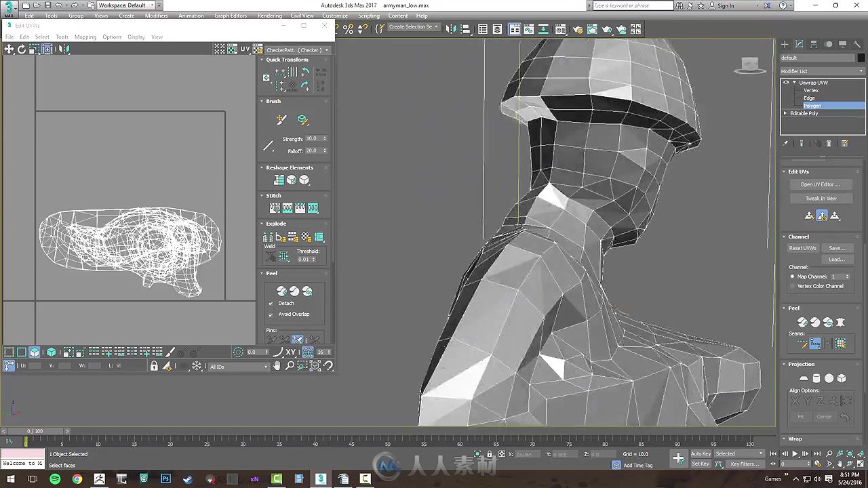Select the Map Channel radio button
The height and width of the screenshot is (488, 868).
point(792,277)
